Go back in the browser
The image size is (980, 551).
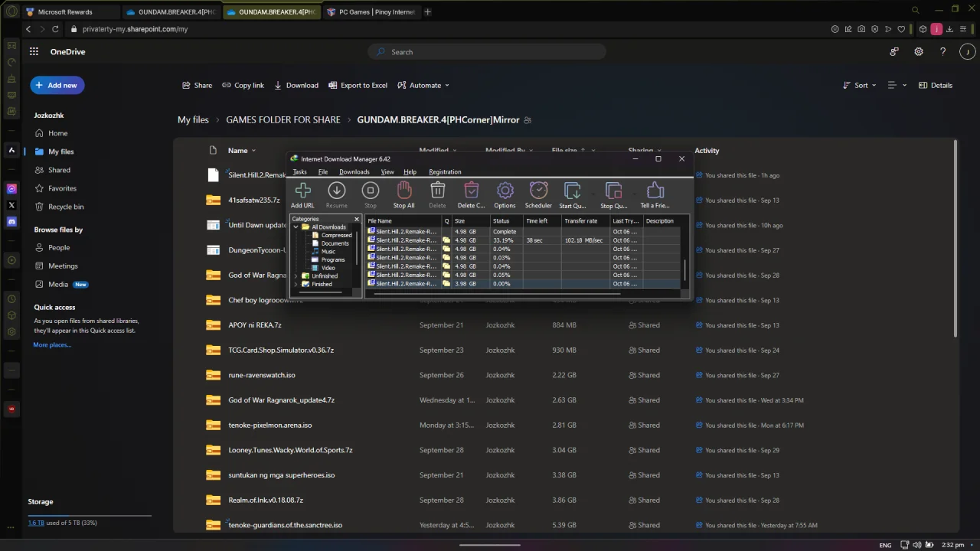pyautogui.click(x=28, y=29)
